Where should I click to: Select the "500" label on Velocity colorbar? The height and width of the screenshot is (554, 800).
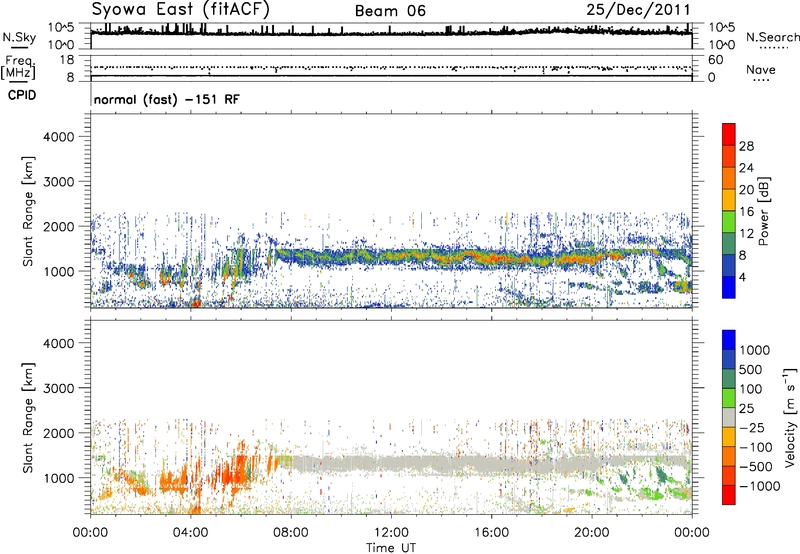pyautogui.click(x=750, y=369)
